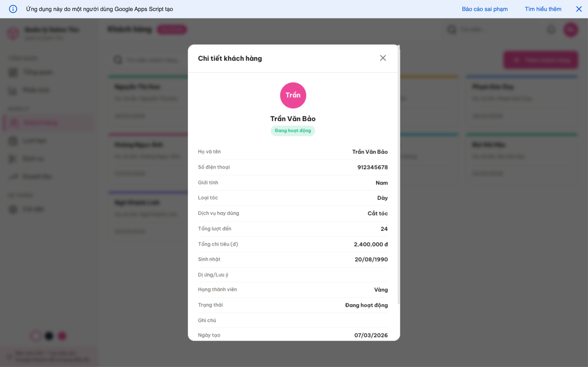This screenshot has height=367, width=588.
Task: Toggle the Đang hoạt động status badge
Action: (293, 130)
